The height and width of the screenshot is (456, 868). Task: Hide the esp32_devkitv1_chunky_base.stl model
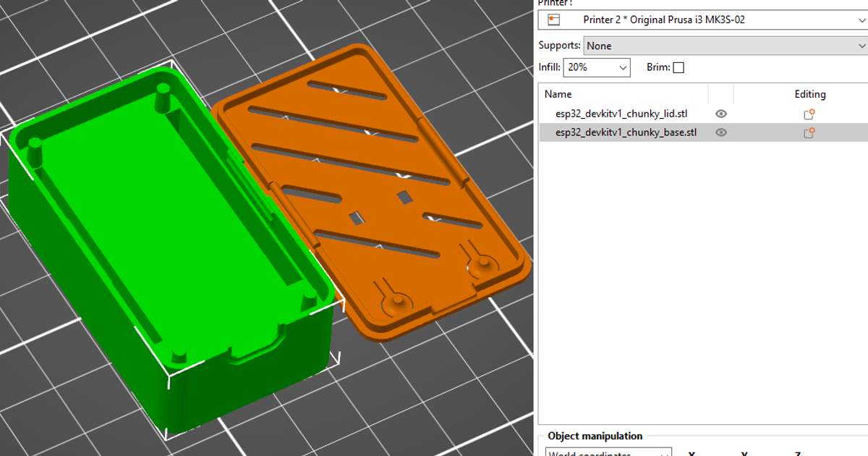pos(720,132)
